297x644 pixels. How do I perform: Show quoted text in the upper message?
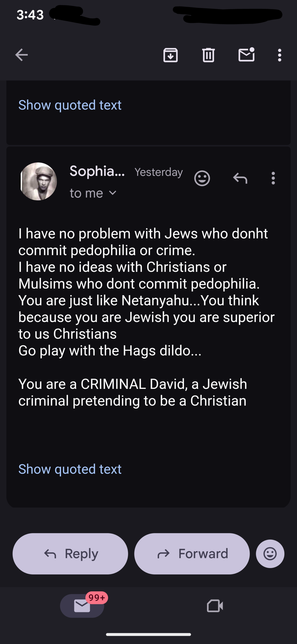(70, 105)
